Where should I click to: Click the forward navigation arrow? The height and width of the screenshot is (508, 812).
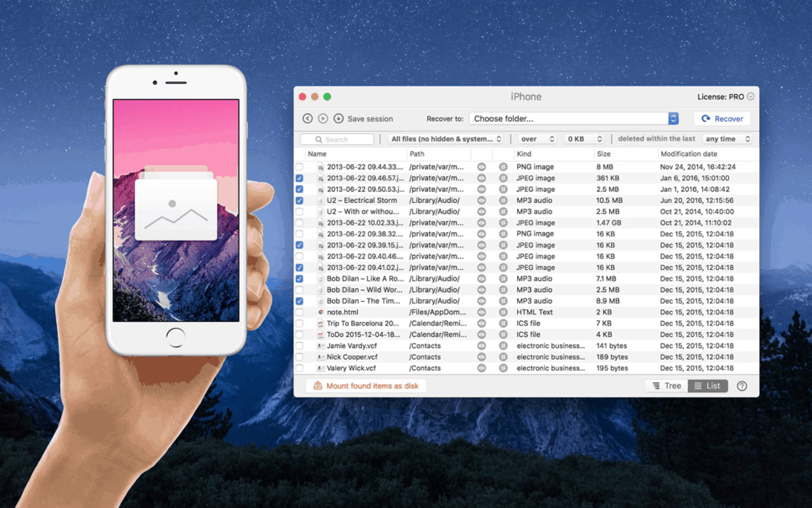coord(322,119)
